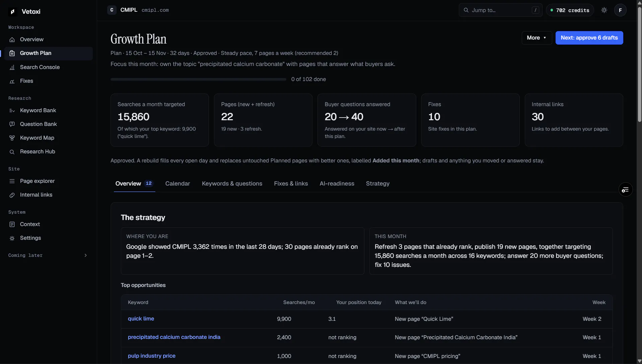This screenshot has height=364, width=642.
Task: Click the Fixes icon in the sidebar
Action: pyautogui.click(x=12, y=81)
